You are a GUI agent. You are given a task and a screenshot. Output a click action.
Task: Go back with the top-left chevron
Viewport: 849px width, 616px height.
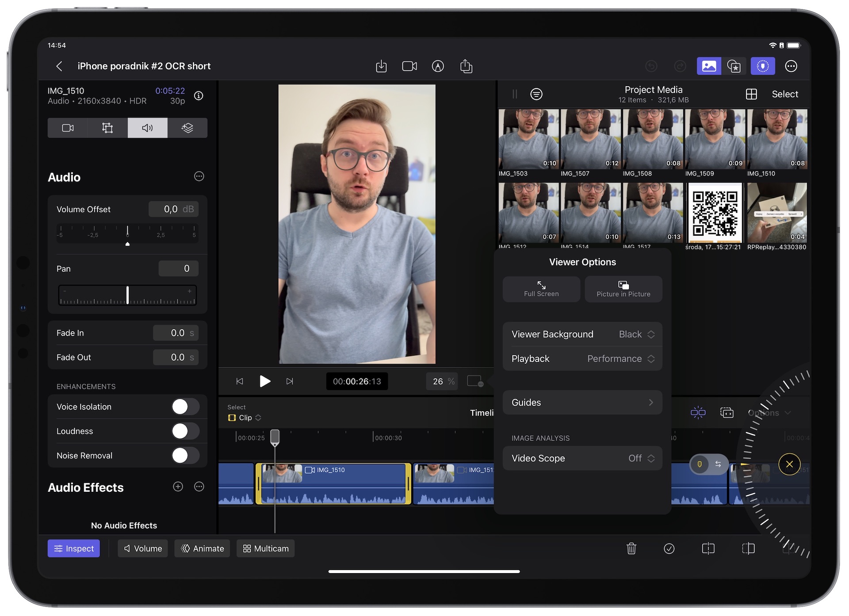coord(59,66)
